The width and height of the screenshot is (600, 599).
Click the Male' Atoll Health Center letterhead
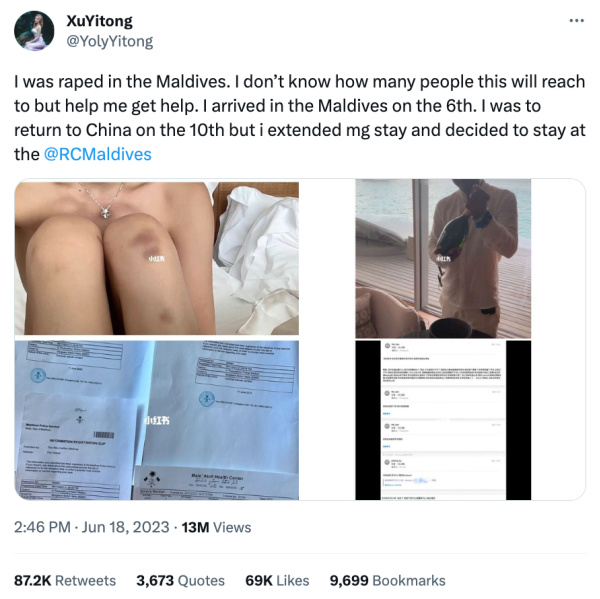[x=217, y=477]
